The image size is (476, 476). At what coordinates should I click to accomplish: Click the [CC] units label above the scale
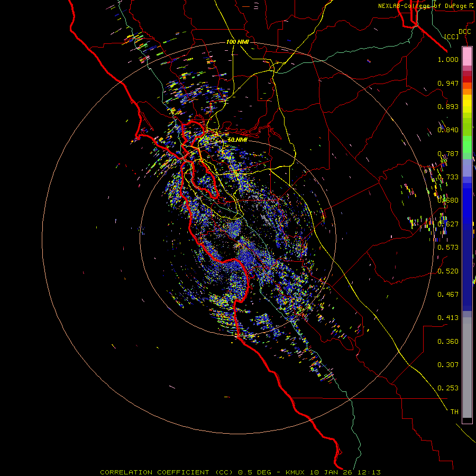click(x=452, y=36)
